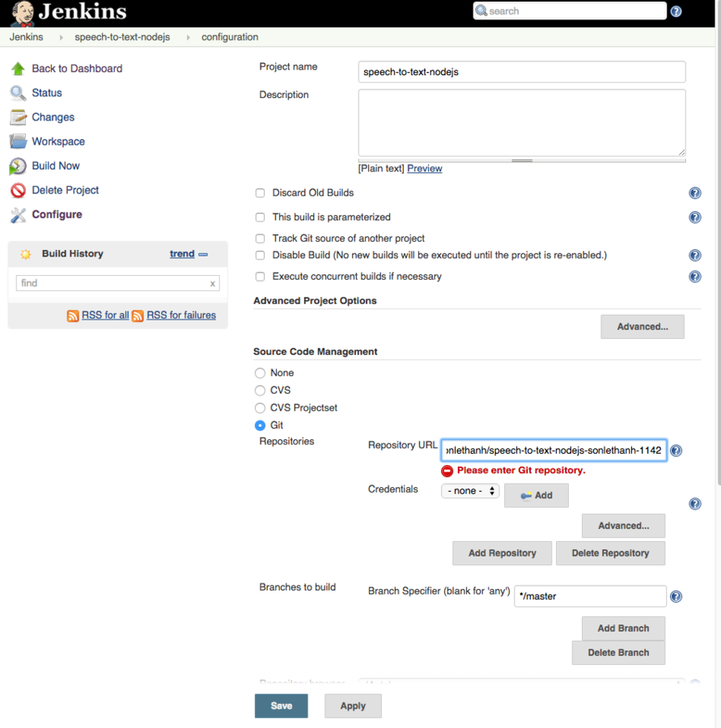
Task: Select the None source control radio
Action: tap(260, 373)
